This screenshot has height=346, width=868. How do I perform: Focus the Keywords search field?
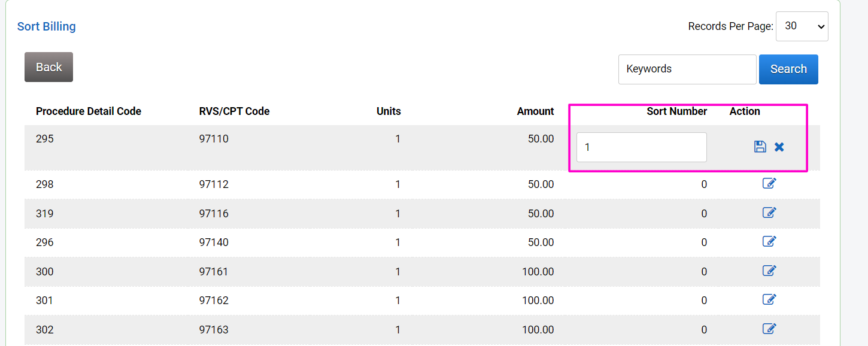pyautogui.click(x=687, y=69)
